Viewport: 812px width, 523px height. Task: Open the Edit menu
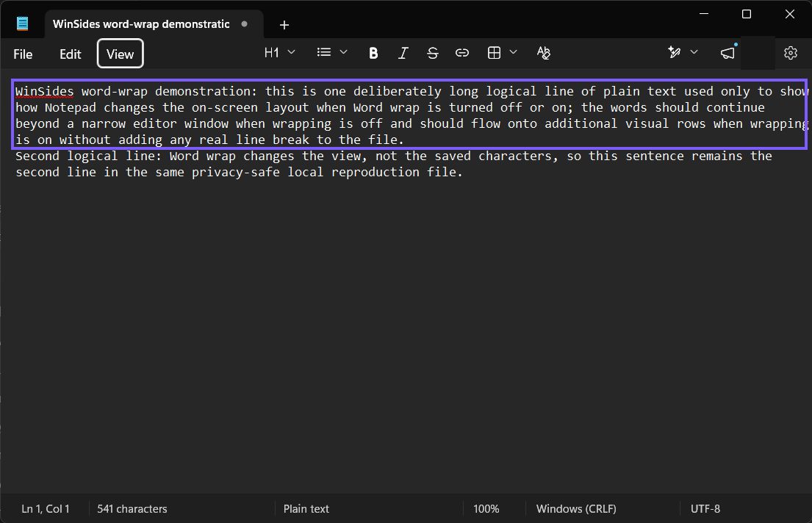(x=70, y=54)
